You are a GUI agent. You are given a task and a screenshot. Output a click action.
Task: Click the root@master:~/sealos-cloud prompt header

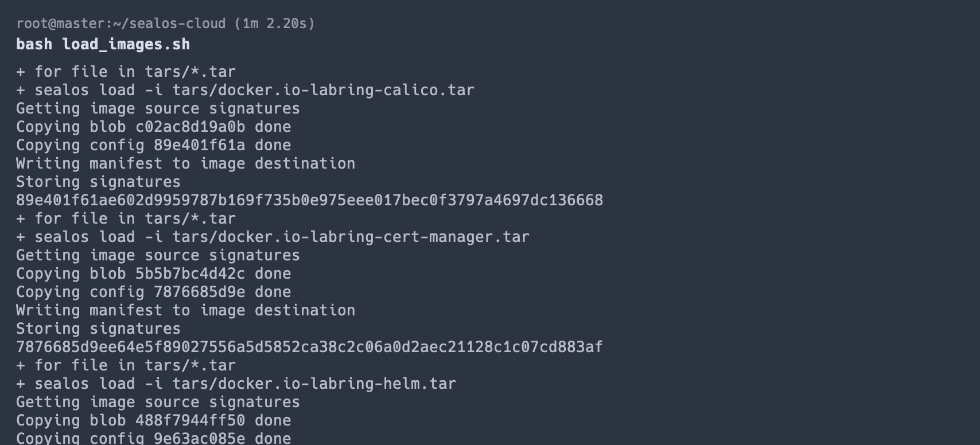tap(120, 24)
